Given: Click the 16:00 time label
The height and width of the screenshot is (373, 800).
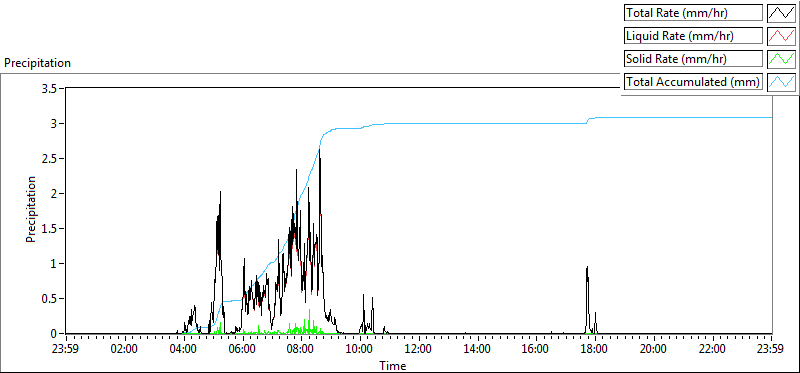Looking at the screenshot, I should click(x=536, y=350).
